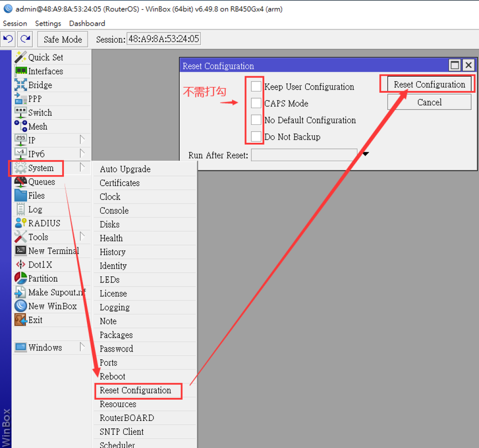
Task: Click the Log icon
Action: (20, 209)
